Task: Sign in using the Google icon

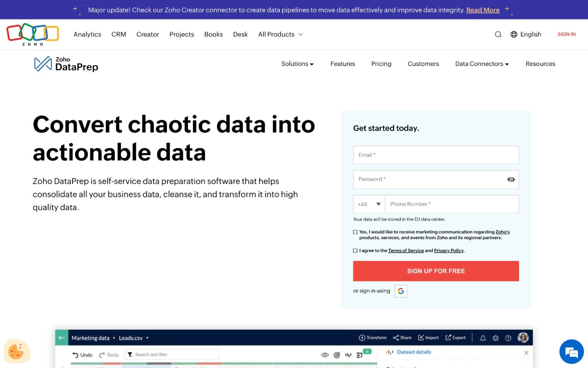Action: point(400,291)
